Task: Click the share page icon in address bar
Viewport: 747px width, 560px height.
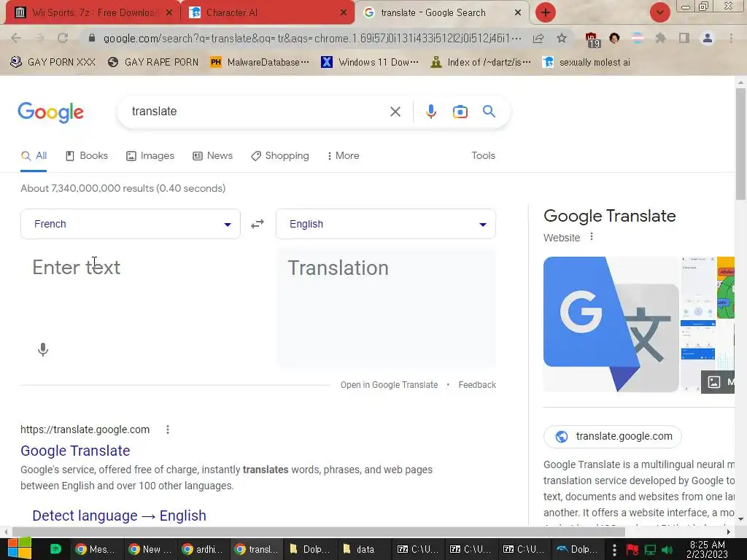Action: [538, 38]
